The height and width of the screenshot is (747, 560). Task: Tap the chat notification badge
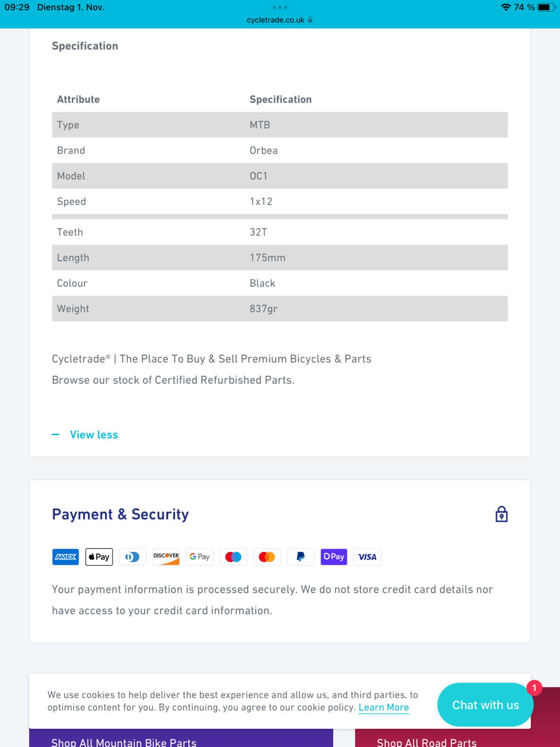(534, 688)
